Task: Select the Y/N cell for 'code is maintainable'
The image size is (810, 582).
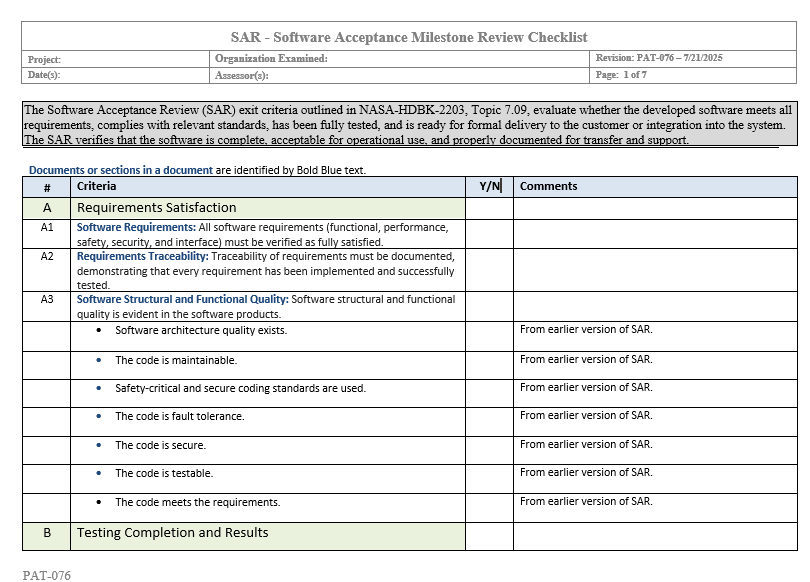Action: (x=489, y=365)
